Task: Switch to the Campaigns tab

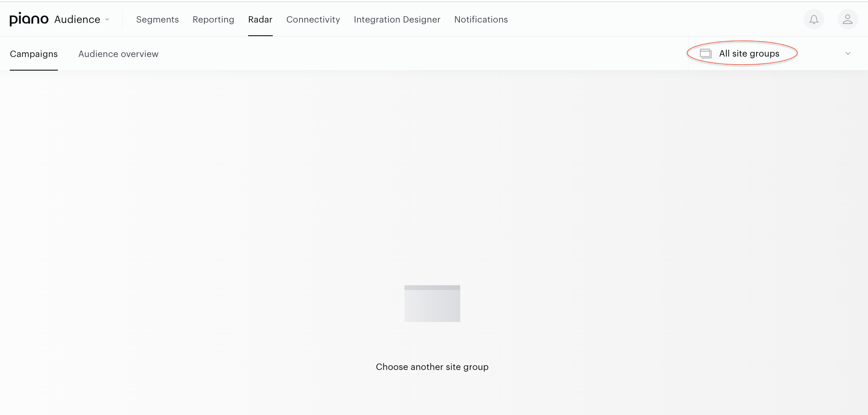Action: point(34,54)
